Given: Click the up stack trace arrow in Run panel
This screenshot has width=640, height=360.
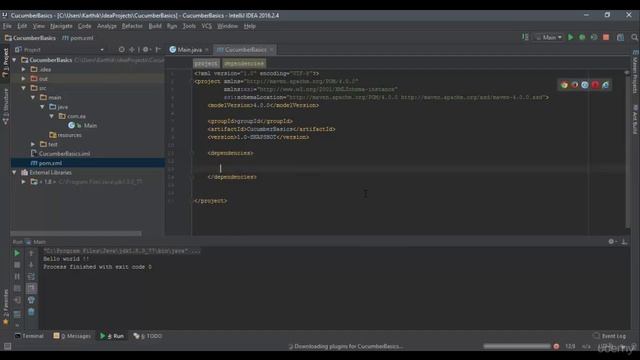Looking at the screenshot, I should 31,253.
